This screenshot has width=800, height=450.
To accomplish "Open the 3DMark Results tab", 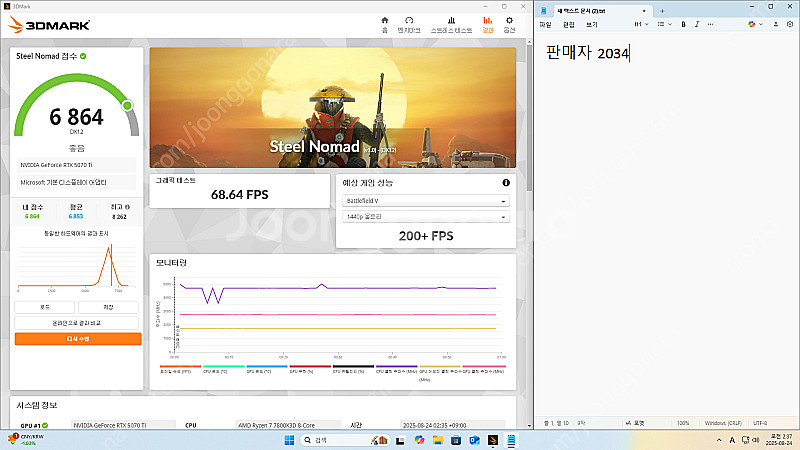I will [x=488, y=24].
